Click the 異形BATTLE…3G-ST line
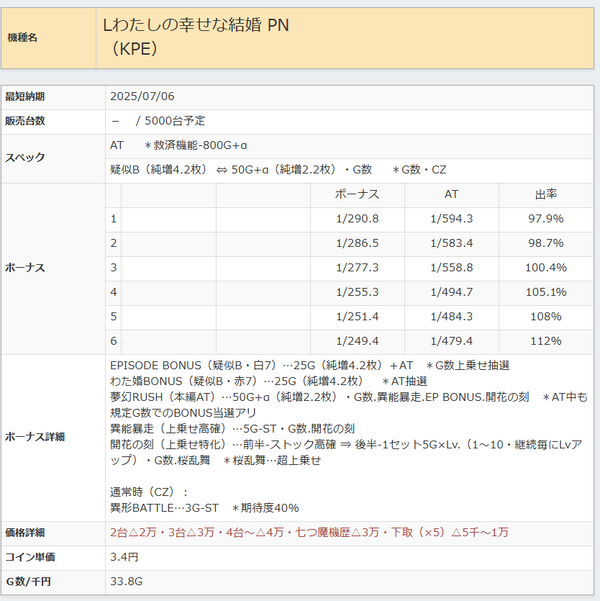This screenshot has height=601, width=600. click(x=204, y=508)
